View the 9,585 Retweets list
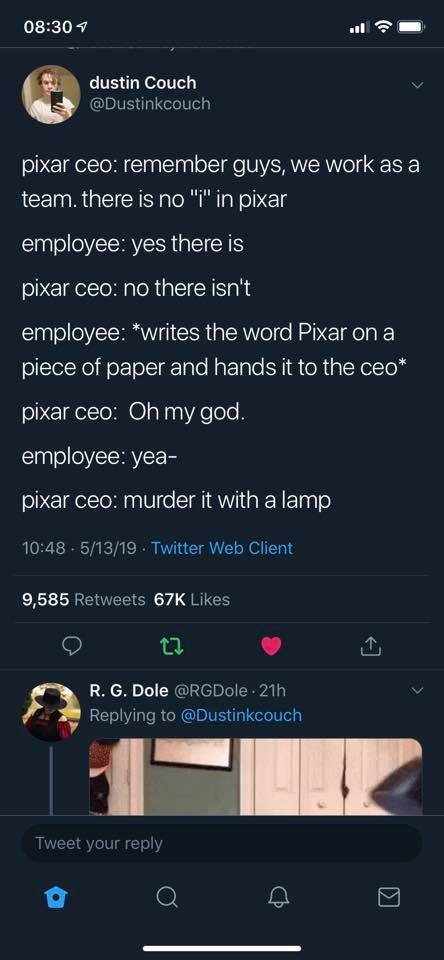The width and height of the screenshot is (444, 960). click(84, 599)
